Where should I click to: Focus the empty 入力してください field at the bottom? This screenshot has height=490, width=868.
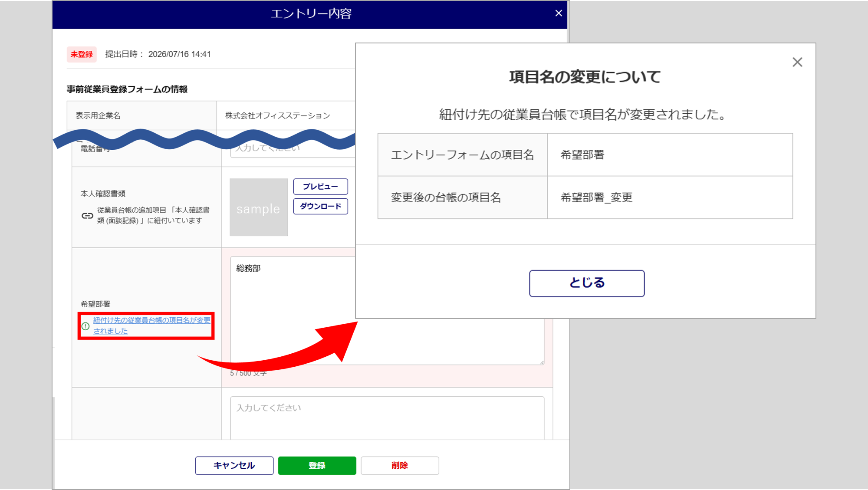click(387, 418)
